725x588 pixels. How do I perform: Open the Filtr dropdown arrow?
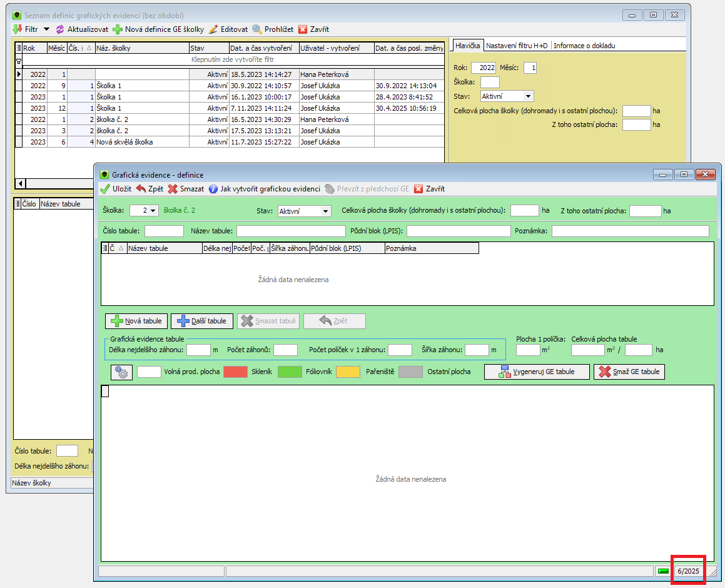coord(46,29)
